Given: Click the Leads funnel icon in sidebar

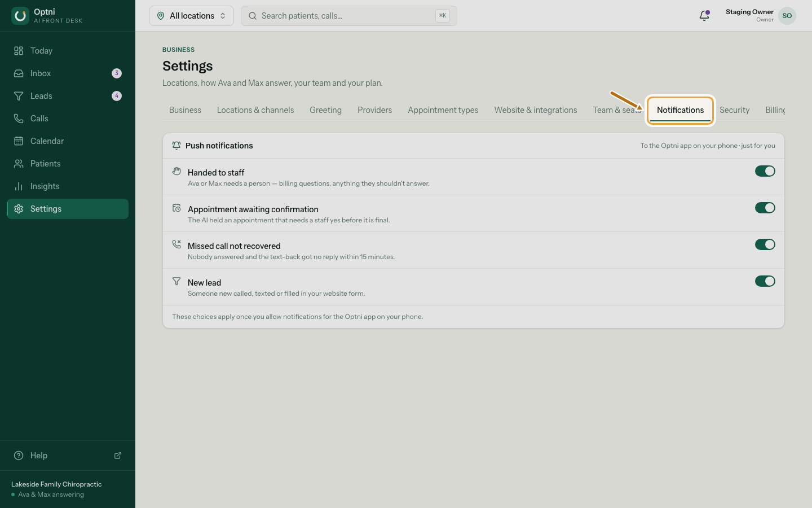Looking at the screenshot, I should 19,96.
